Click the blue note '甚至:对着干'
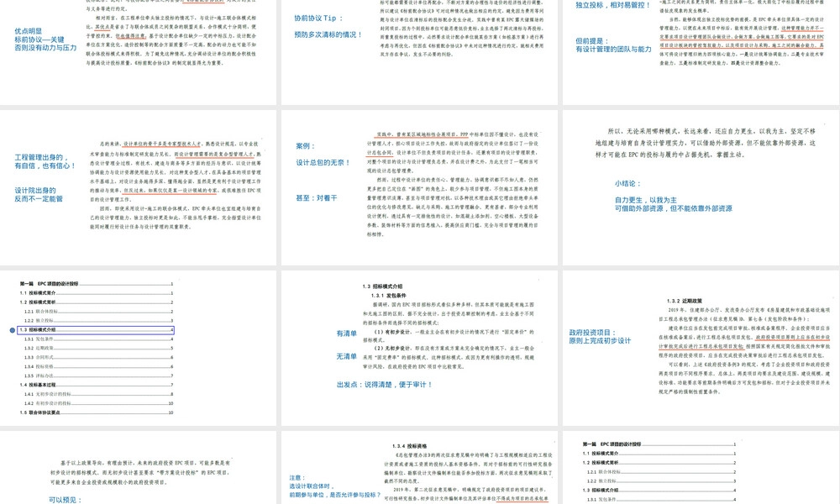This screenshot has width=840, height=504. 317,198
